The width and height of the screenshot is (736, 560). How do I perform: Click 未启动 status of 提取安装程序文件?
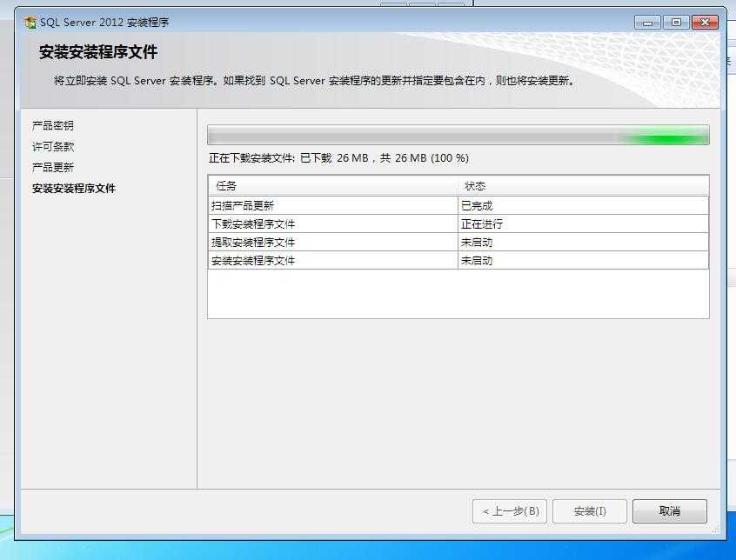[x=583, y=242]
